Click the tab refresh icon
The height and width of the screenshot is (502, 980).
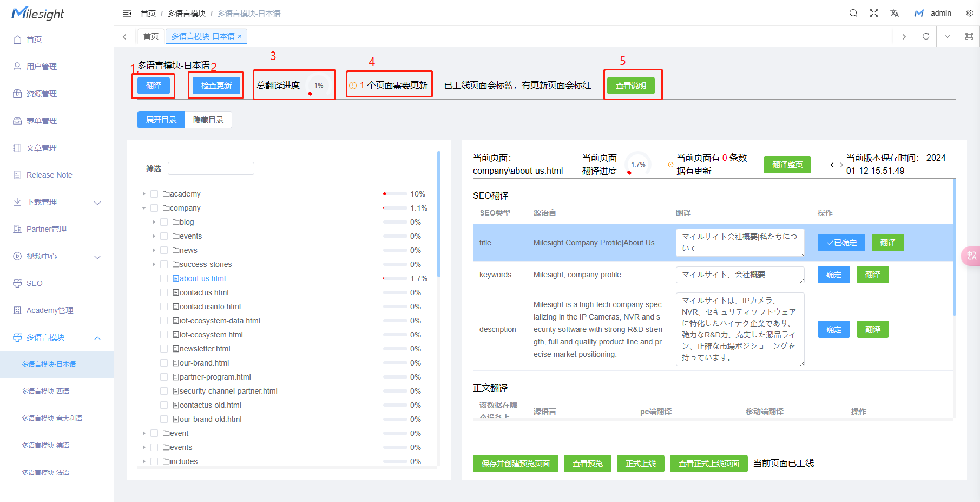(x=926, y=36)
